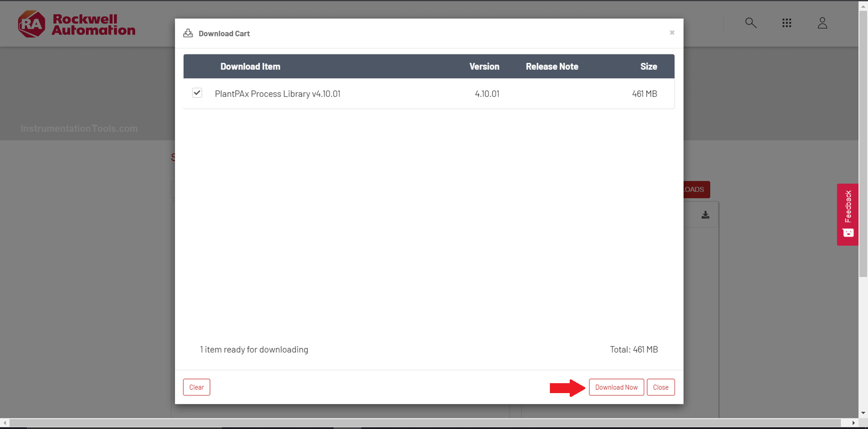Click the horizontal scrollbar thumb

[425, 422]
